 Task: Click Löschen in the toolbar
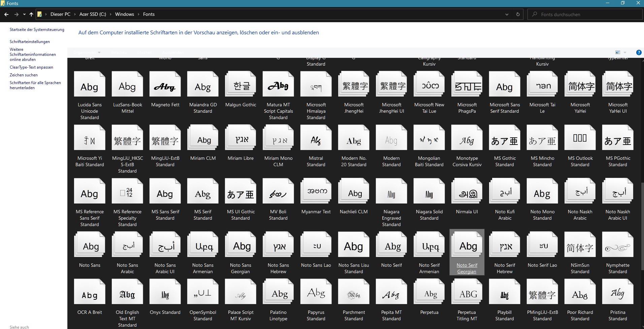(x=144, y=52)
